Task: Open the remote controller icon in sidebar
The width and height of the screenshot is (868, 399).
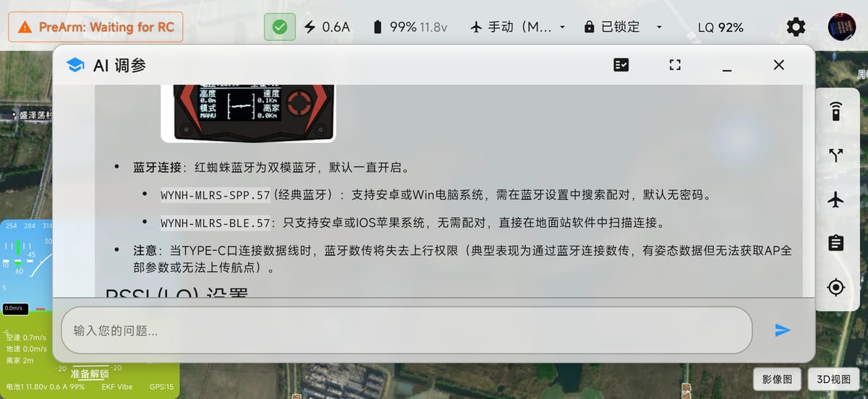Action: 836,112
